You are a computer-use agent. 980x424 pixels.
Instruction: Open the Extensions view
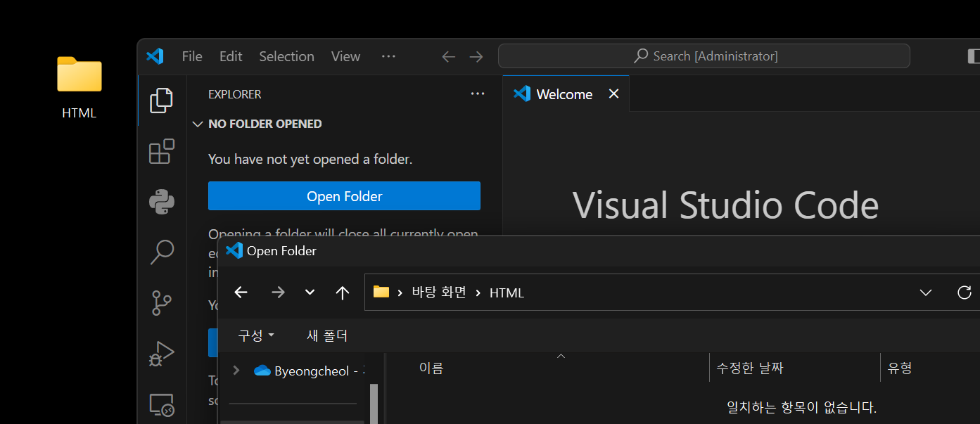pyautogui.click(x=162, y=151)
